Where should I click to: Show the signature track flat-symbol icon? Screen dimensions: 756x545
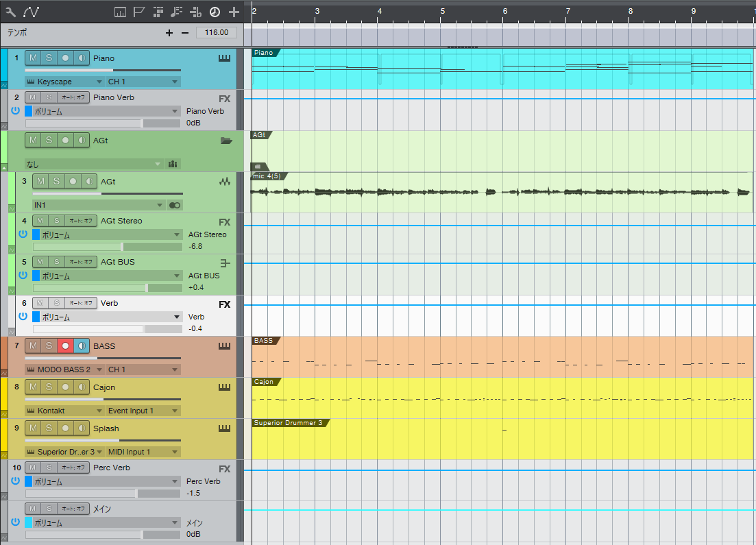[196, 12]
